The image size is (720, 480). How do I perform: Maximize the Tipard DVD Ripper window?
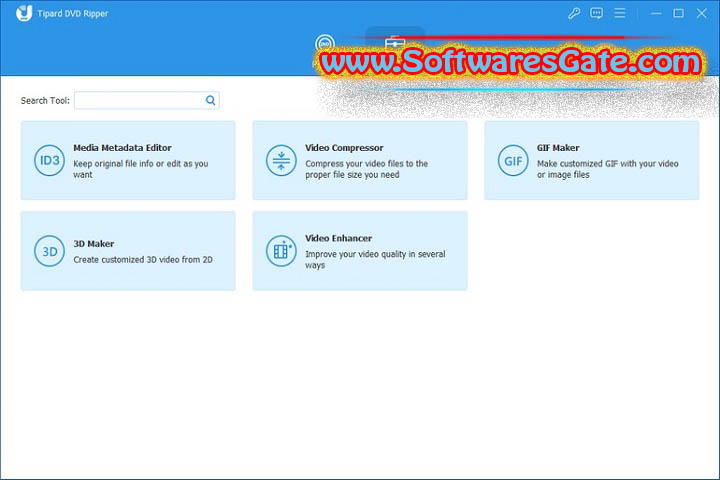(678, 13)
